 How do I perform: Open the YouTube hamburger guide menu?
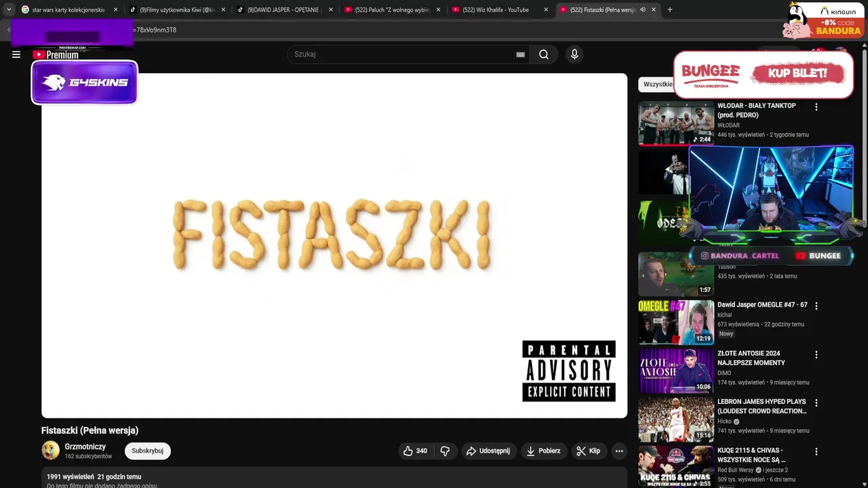coord(16,54)
